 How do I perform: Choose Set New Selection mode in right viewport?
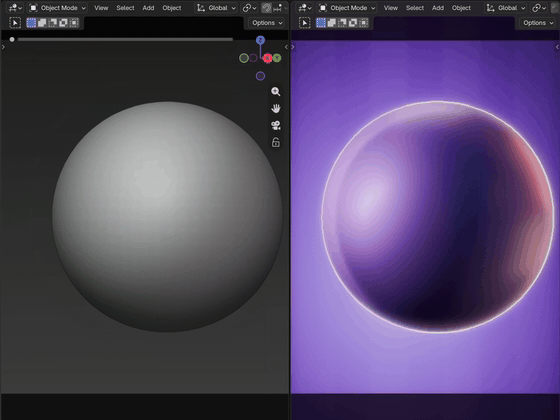point(321,23)
